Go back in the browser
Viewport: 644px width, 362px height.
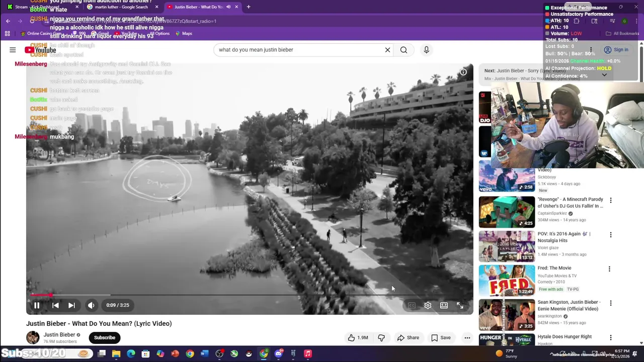pyautogui.click(x=8, y=21)
